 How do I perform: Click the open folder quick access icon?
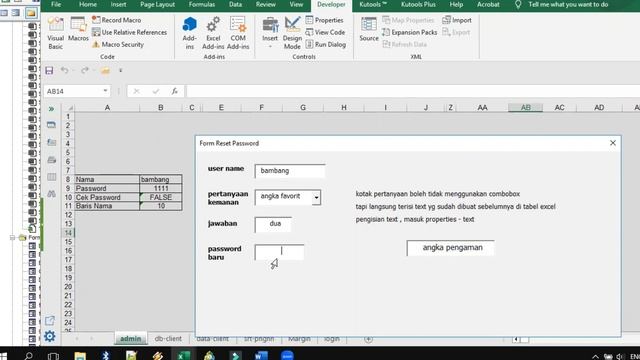[105, 71]
